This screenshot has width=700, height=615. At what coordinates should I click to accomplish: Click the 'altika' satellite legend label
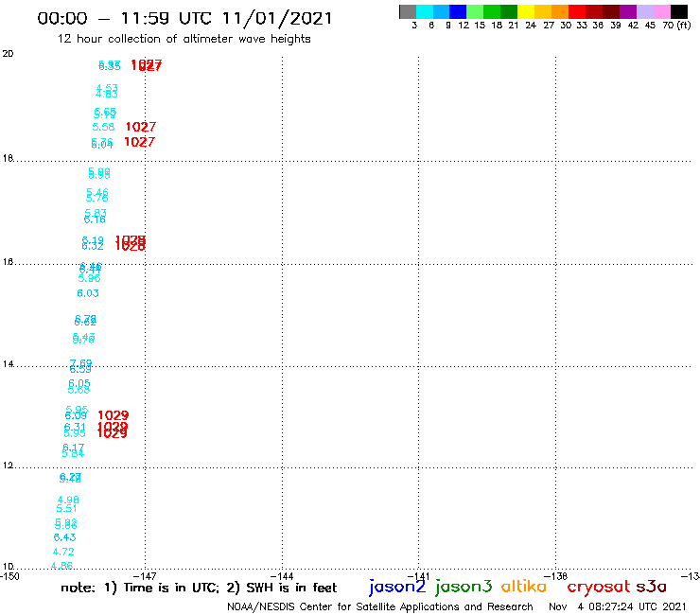click(524, 587)
